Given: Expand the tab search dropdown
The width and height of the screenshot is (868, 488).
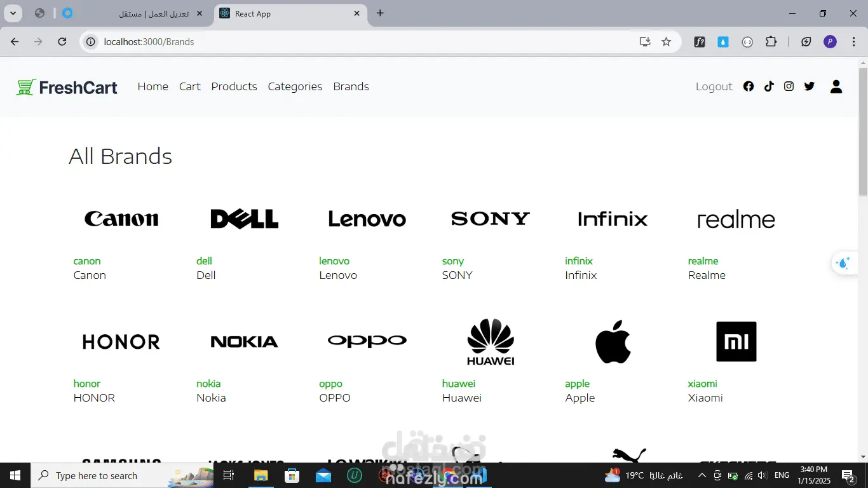Looking at the screenshot, I should [13, 13].
